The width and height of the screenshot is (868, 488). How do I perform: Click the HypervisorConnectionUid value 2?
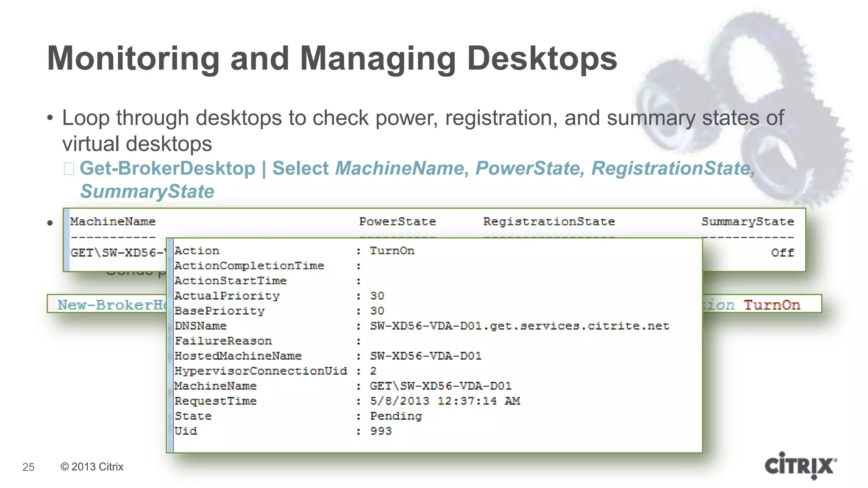(x=373, y=371)
